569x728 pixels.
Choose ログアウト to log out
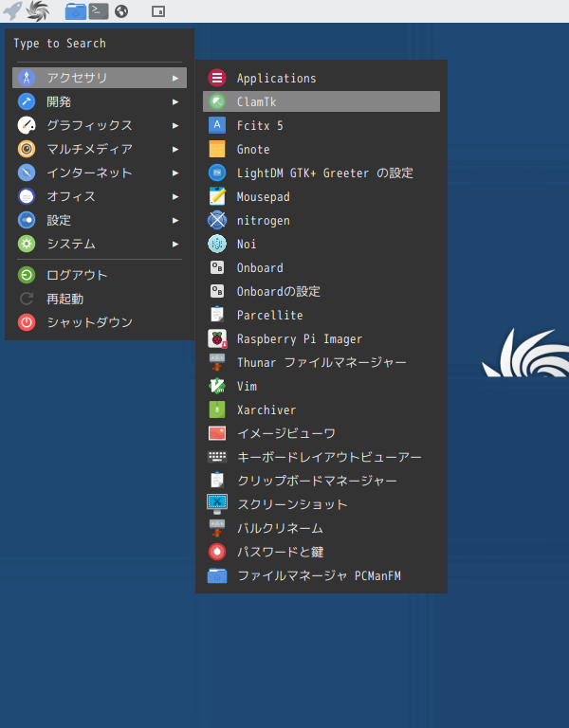[100, 275]
